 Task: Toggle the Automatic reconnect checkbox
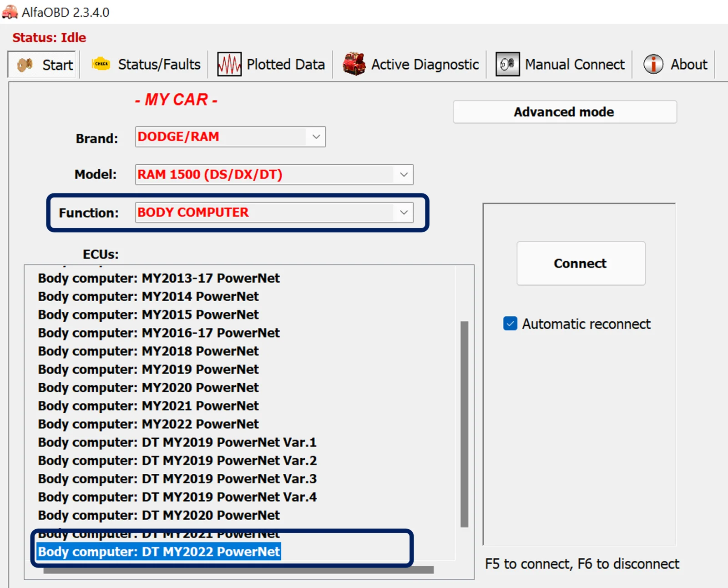(510, 324)
